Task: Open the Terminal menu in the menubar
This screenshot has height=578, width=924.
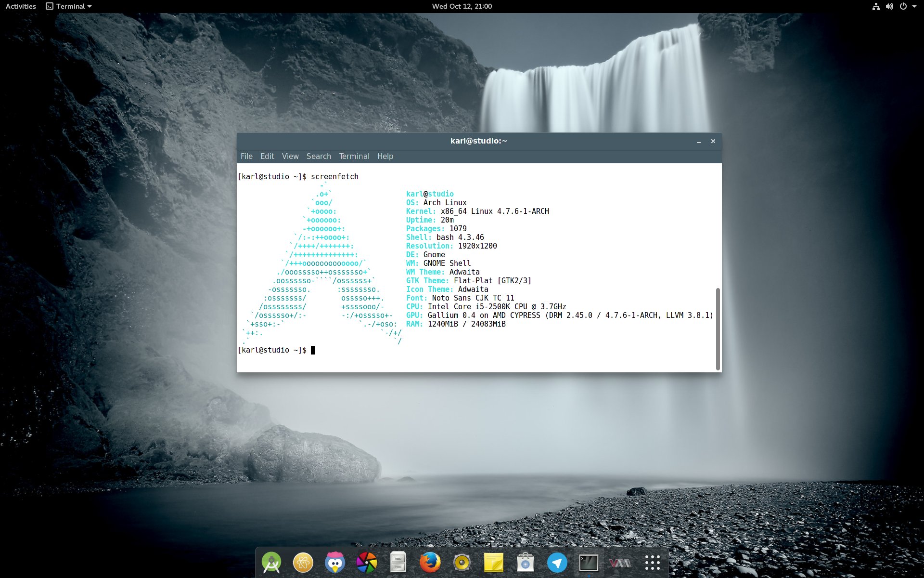Action: point(354,156)
